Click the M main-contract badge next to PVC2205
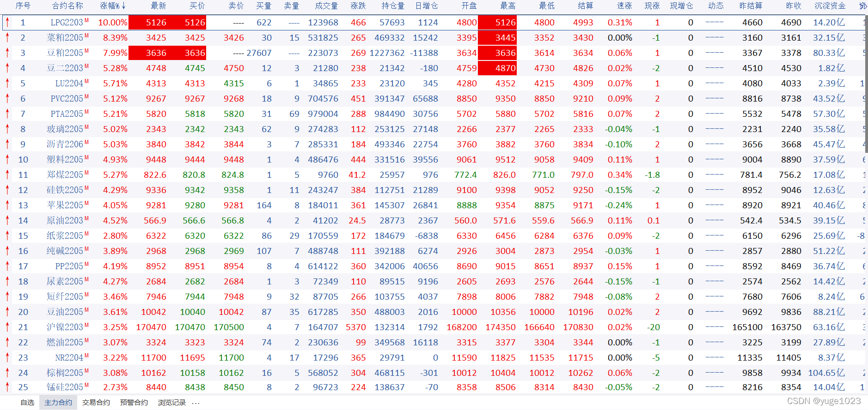868x410 pixels. [x=87, y=96]
